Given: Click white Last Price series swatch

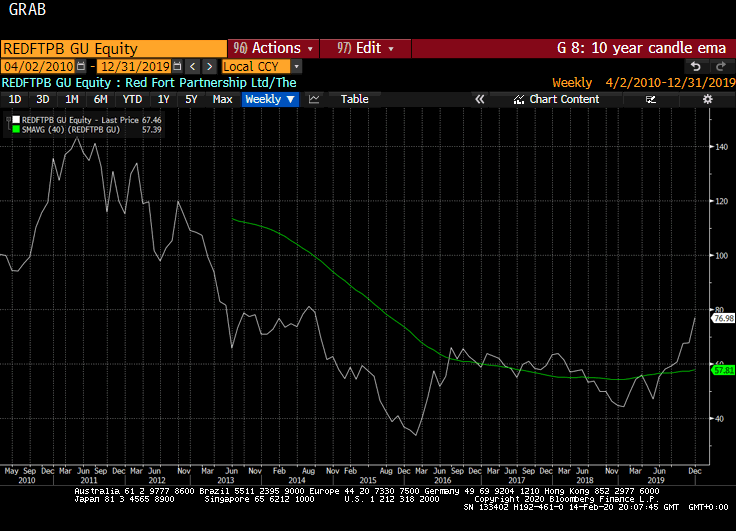Looking at the screenshot, I should coord(16,120).
